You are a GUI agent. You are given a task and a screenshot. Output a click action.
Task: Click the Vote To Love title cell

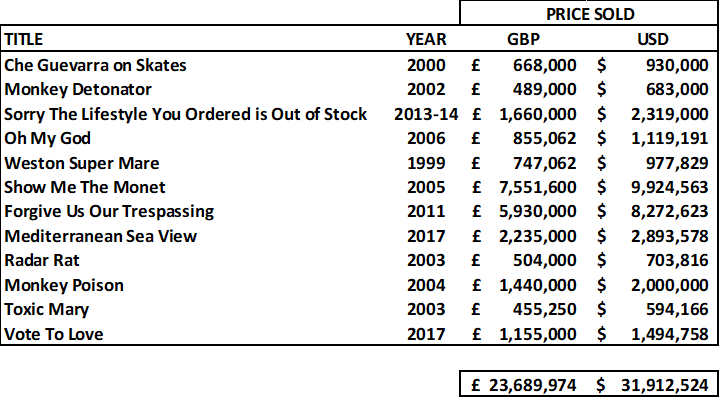click(x=53, y=334)
